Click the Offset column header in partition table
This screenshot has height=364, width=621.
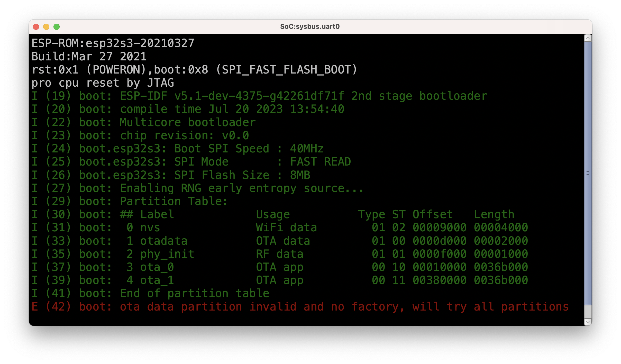coord(433,214)
